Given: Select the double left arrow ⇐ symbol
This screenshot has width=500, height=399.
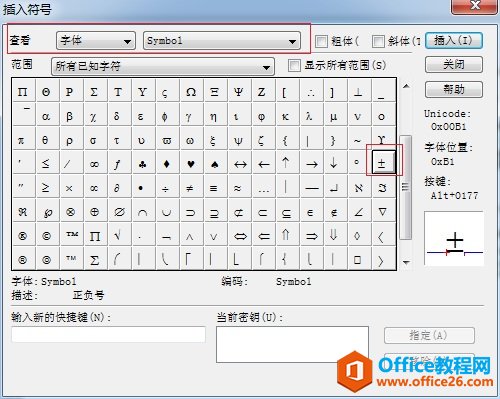Looking at the screenshot, I should pos(264,236).
